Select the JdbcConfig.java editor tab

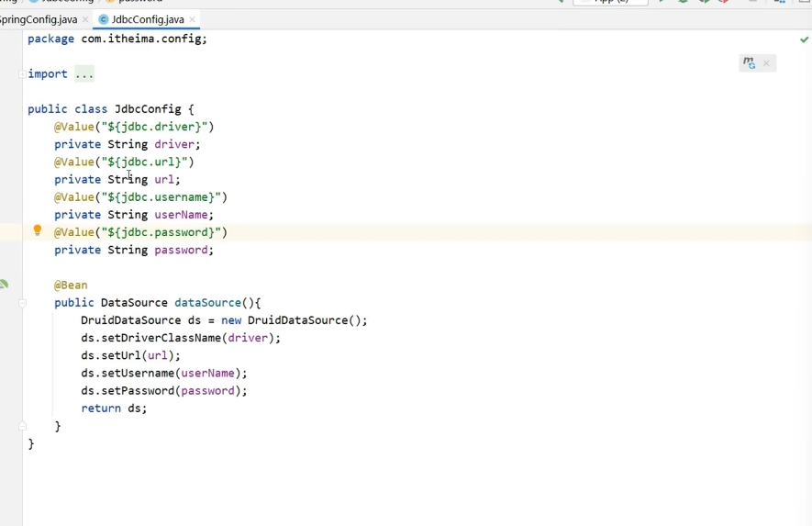point(148,19)
